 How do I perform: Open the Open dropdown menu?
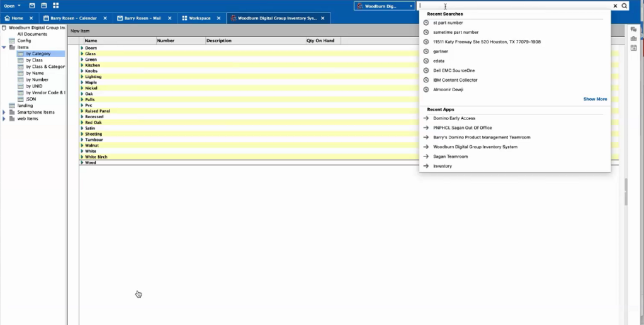click(x=11, y=6)
